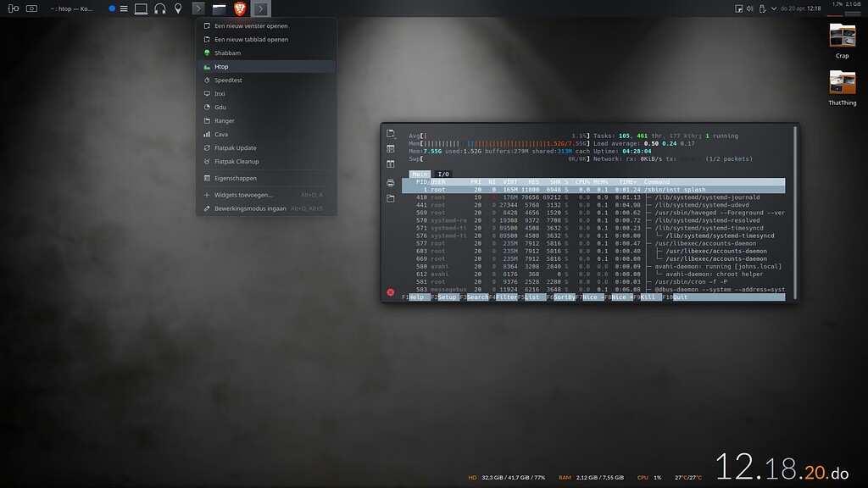
Task: Open the Crap folder on the desktop
Action: [x=842, y=40]
